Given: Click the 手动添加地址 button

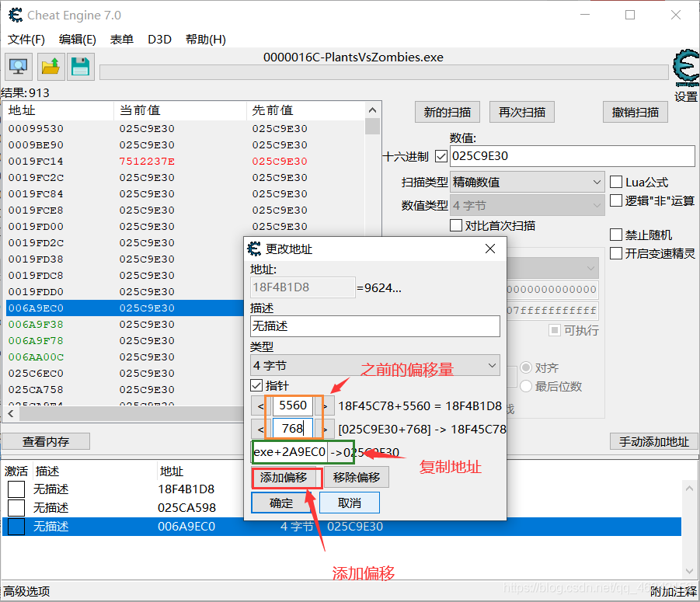Looking at the screenshot, I should [x=654, y=441].
